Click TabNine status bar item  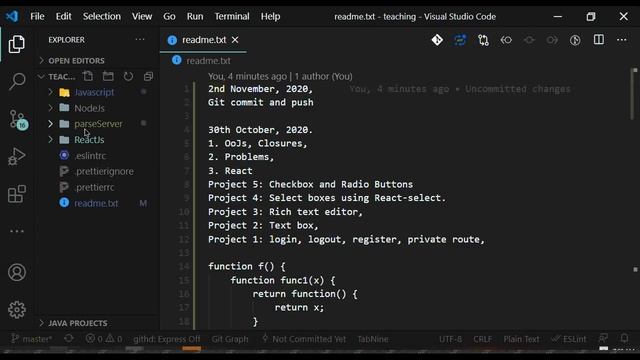tap(373, 339)
